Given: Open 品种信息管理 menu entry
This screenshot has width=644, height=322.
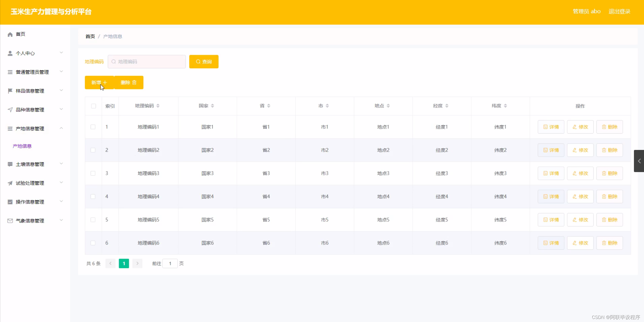Looking at the screenshot, I should click(x=30, y=110).
